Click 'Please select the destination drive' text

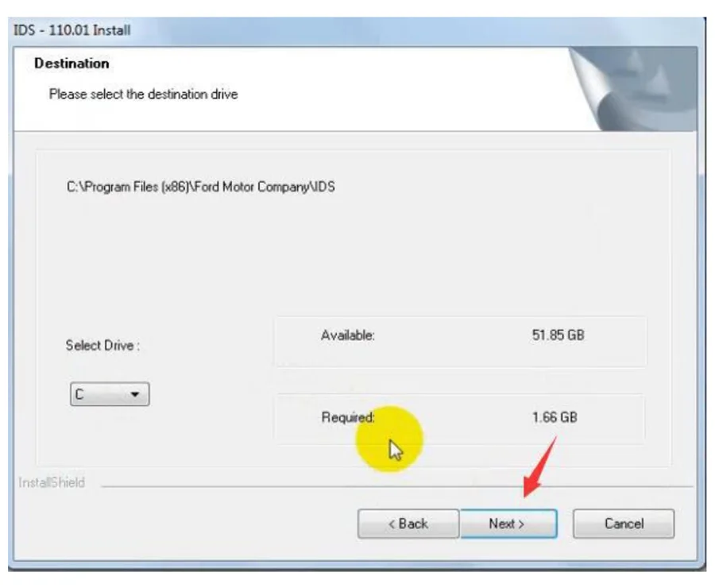click(143, 95)
